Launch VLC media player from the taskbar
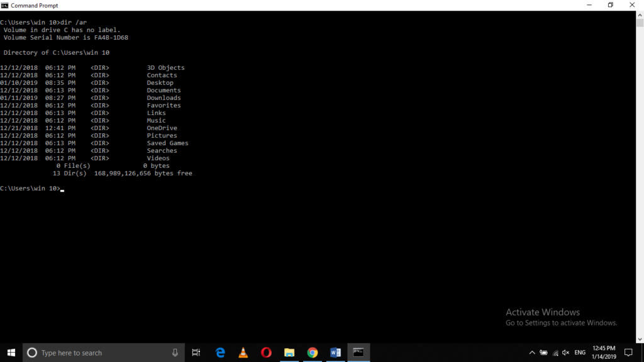Screen dimensions: 644x362 pyautogui.click(x=243, y=353)
